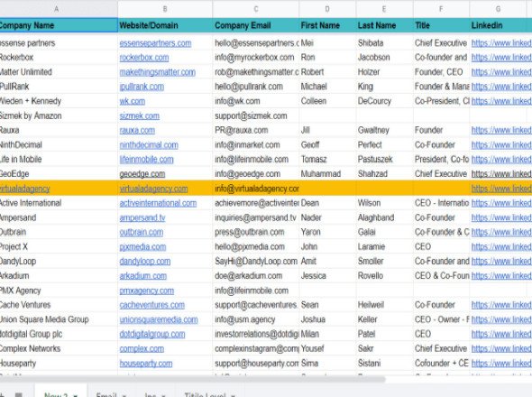Select the 'Sizmek by Amazon' company cell
Viewport: 532px width, 397px height.
(59, 115)
